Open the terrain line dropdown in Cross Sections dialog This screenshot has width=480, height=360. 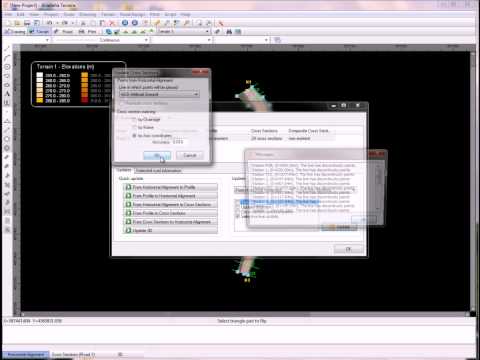[159, 94]
